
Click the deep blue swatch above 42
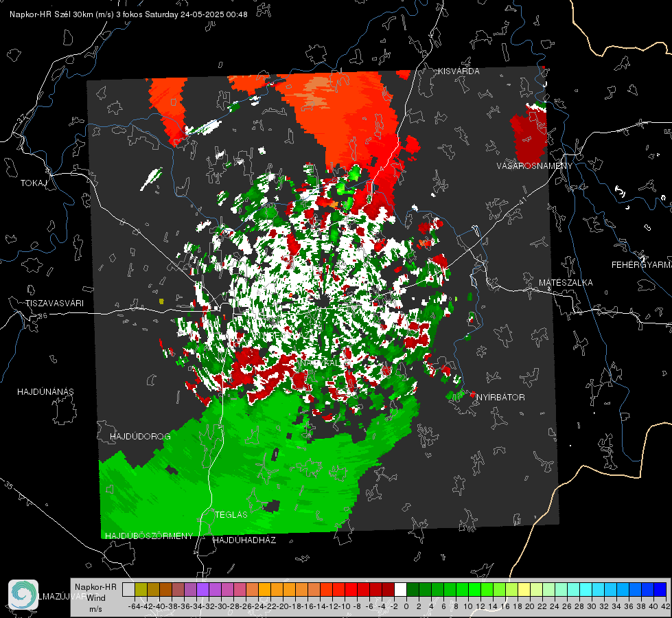(660, 590)
